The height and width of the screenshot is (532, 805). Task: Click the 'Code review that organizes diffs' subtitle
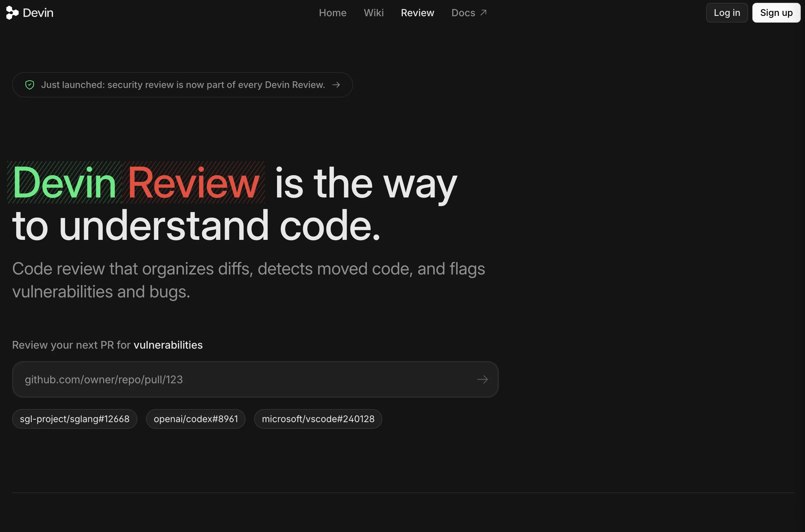click(248, 280)
